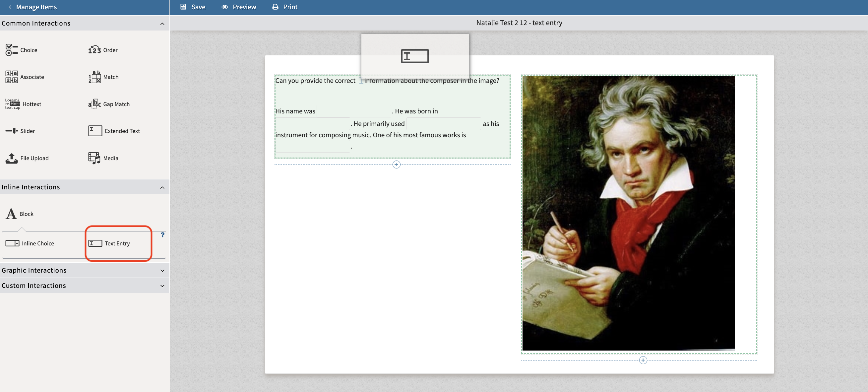Select the Hottext interaction icon

pos(13,104)
